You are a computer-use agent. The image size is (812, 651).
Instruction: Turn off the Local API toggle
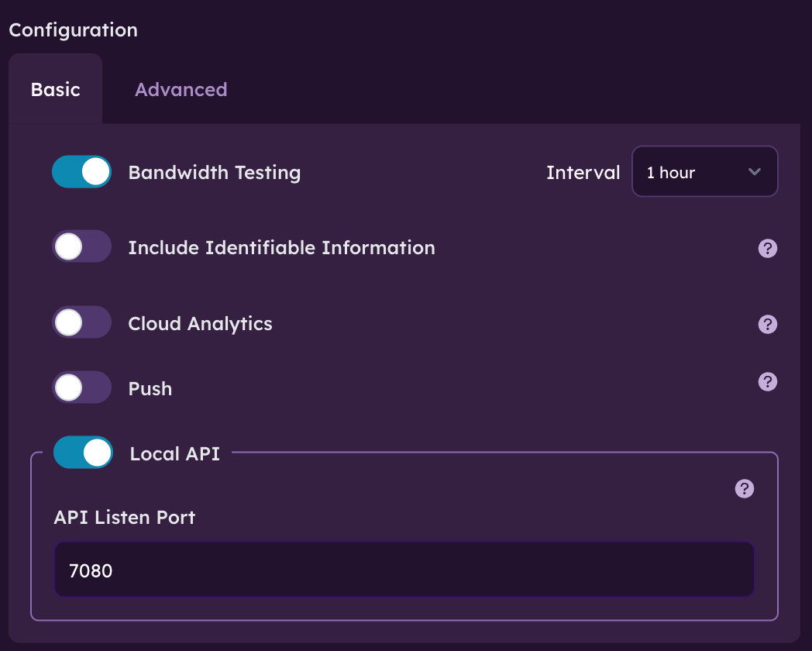point(83,453)
